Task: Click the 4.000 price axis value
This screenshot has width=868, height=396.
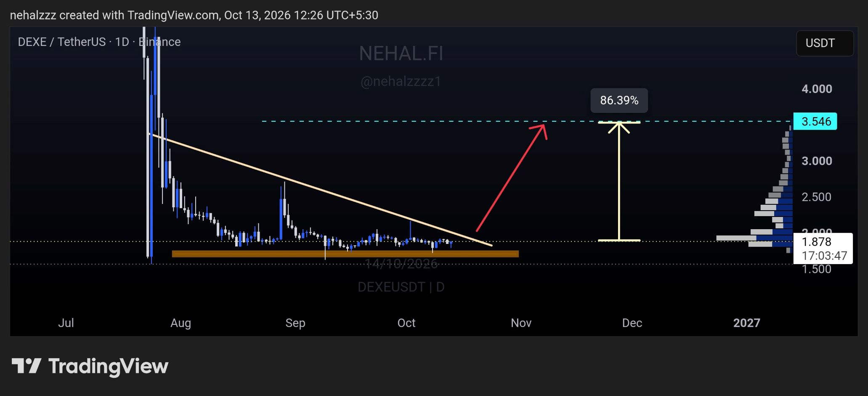Action: pos(817,89)
